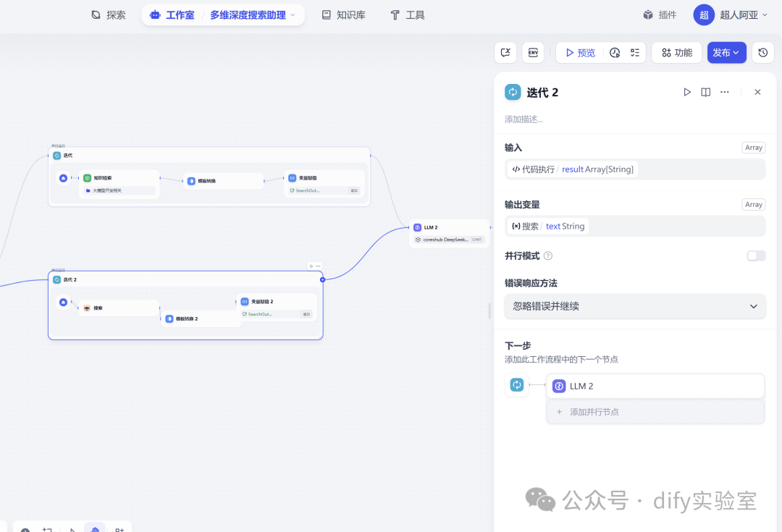Expand the 超人阿亚 account menu
This screenshot has height=532, width=782.
[x=731, y=15]
